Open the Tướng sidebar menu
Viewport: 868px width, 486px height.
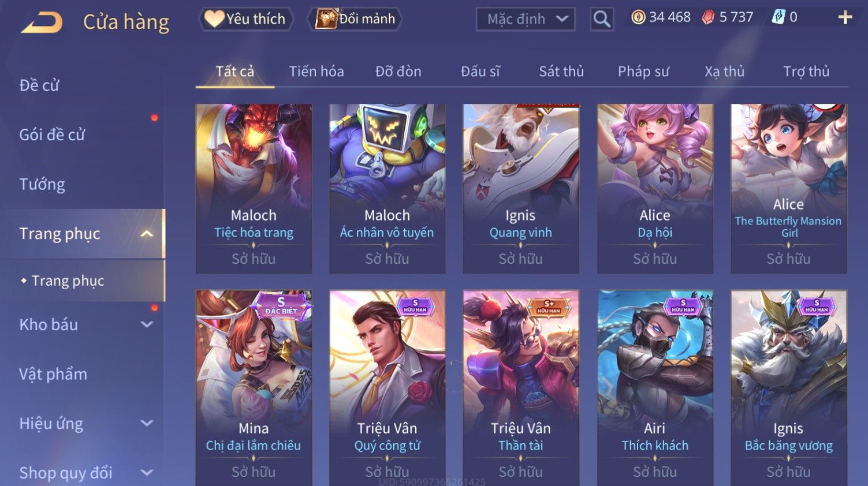(42, 184)
